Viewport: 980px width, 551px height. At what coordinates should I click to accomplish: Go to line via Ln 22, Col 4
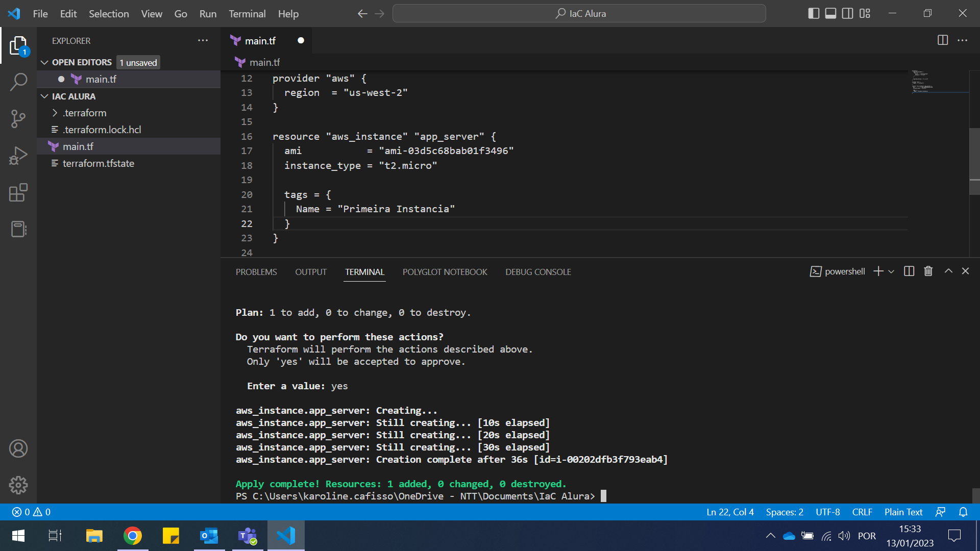[730, 512]
